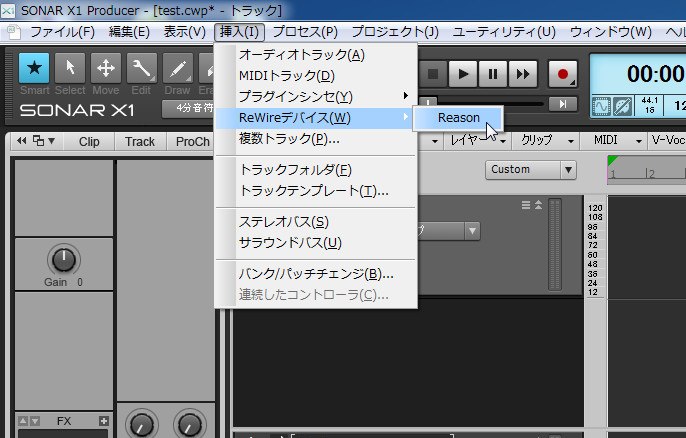The width and height of the screenshot is (686, 438).
Task: Open the V-Voc dropdown in track view
Action: click(668, 140)
